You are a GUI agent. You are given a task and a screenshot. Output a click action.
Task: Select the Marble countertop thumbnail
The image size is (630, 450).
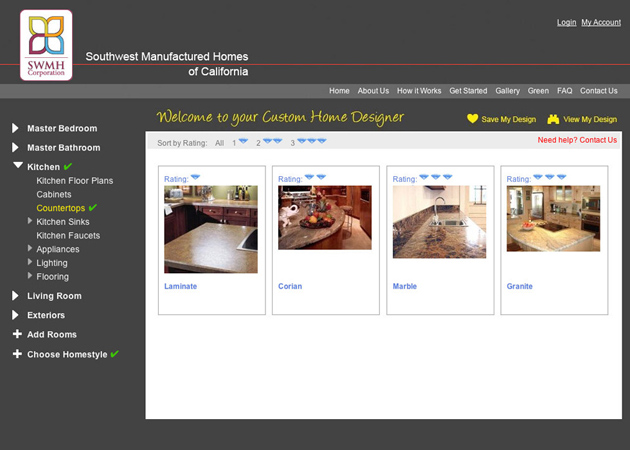[440, 221]
